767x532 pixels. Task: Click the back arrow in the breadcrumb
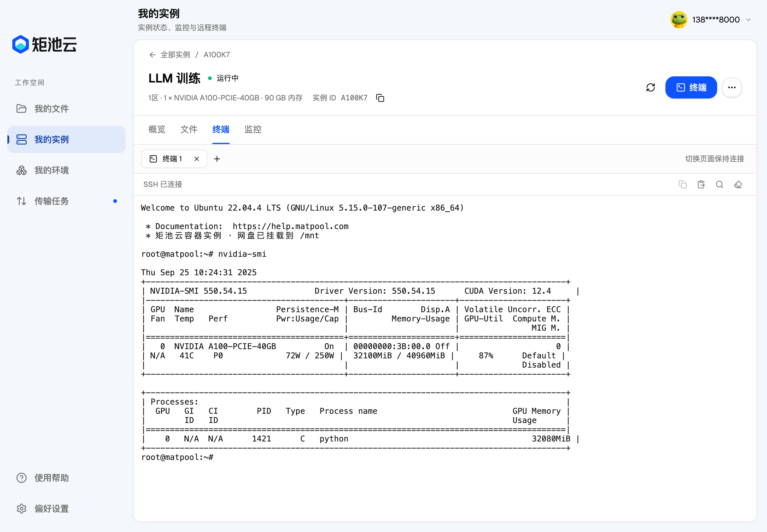tap(152, 55)
